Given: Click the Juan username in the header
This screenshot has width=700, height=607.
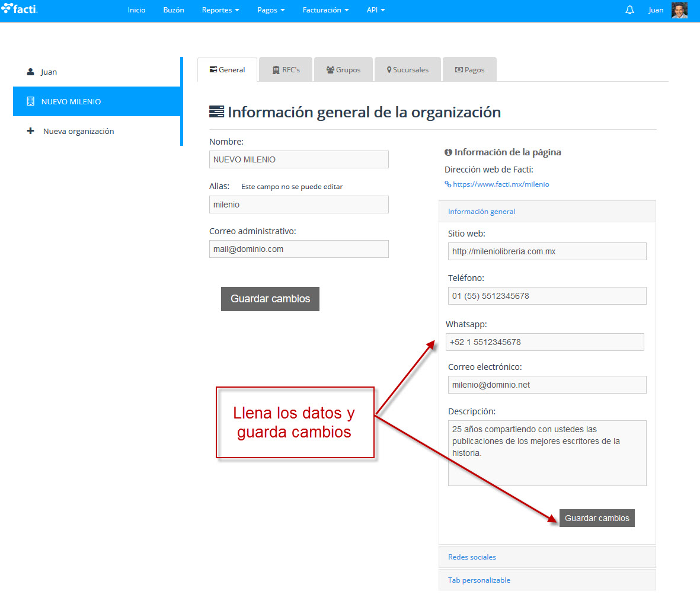Looking at the screenshot, I should pyautogui.click(x=656, y=10).
